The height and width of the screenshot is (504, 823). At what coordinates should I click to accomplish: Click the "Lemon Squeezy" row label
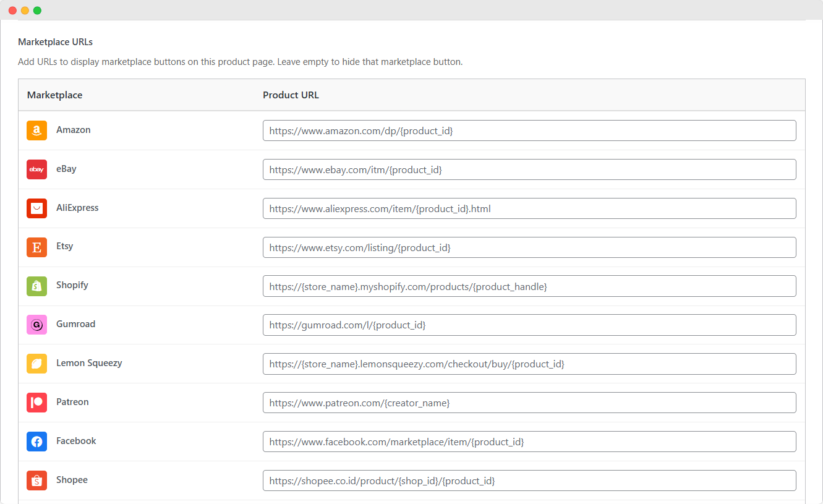89,363
